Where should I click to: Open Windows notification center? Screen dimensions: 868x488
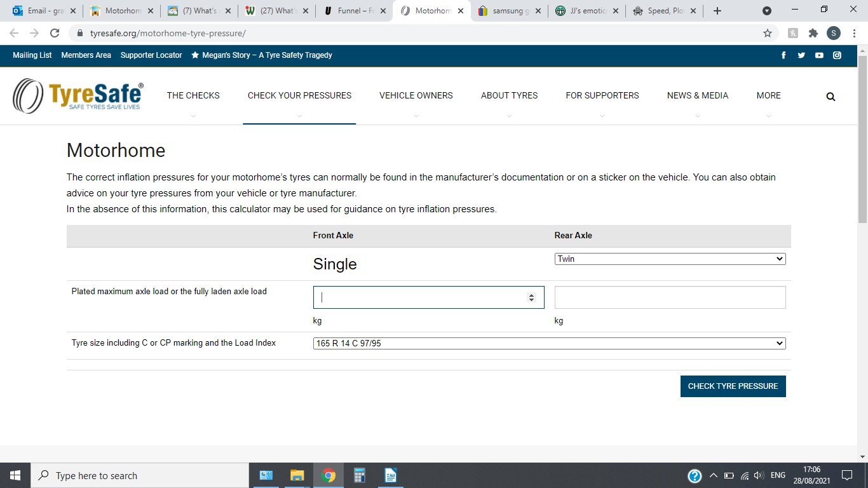click(x=846, y=475)
